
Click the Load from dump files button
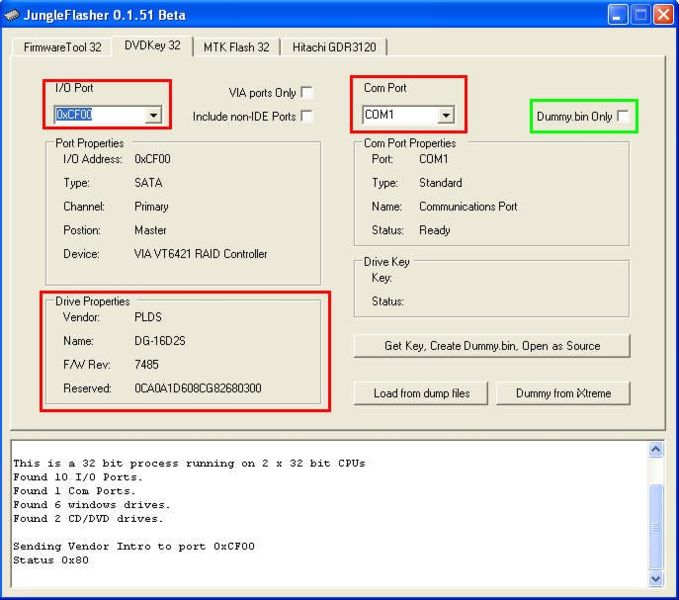[421, 393]
